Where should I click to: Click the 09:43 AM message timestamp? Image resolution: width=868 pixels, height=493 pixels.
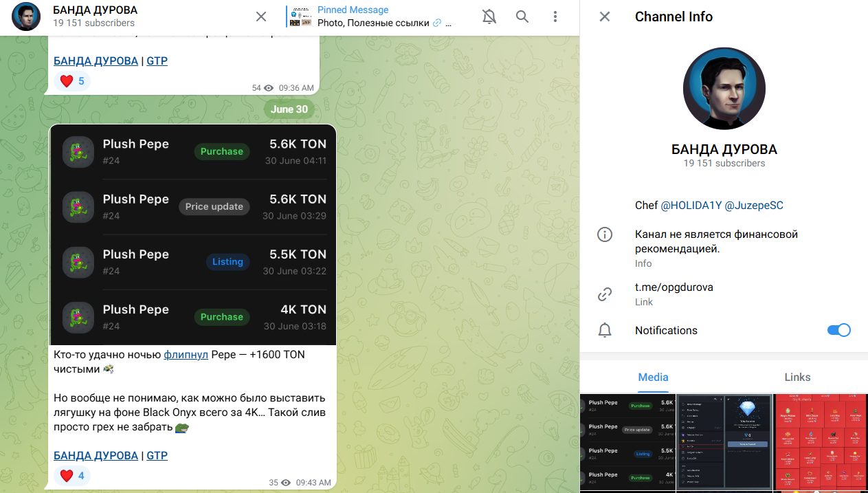[313, 483]
